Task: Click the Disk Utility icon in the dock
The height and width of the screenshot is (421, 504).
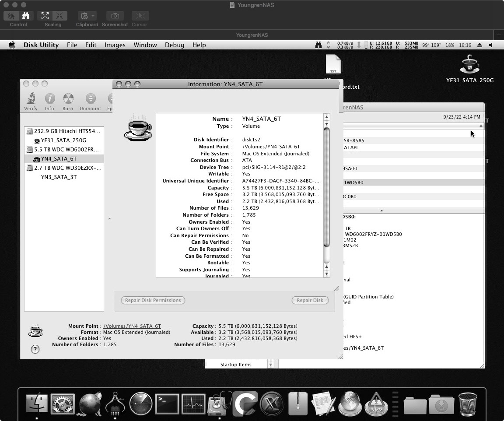Action: click(x=220, y=403)
